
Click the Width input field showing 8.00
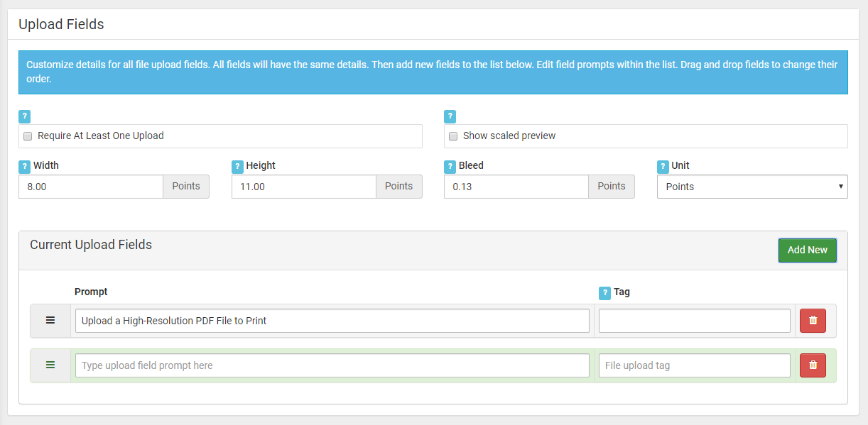[x=91, y=187]
